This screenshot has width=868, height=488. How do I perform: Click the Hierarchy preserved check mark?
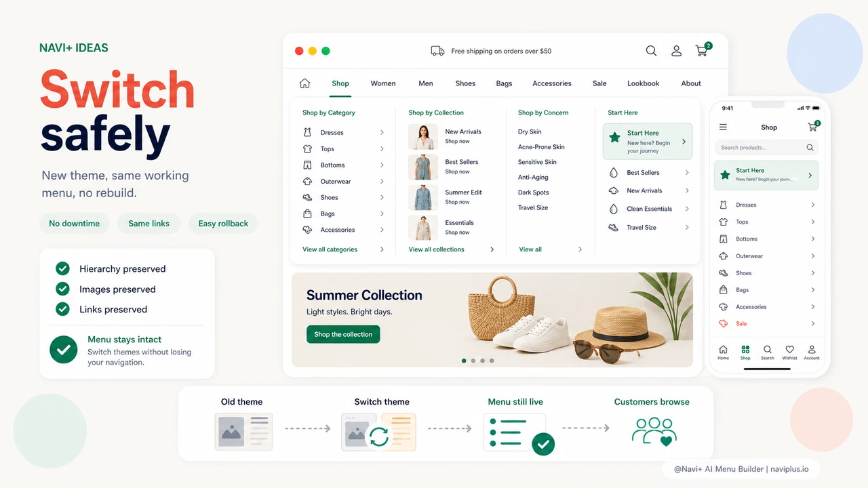click(62, 268)
